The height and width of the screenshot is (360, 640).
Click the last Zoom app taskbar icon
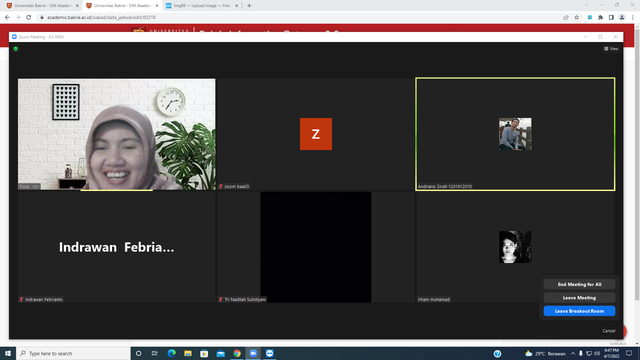point(269,353)
